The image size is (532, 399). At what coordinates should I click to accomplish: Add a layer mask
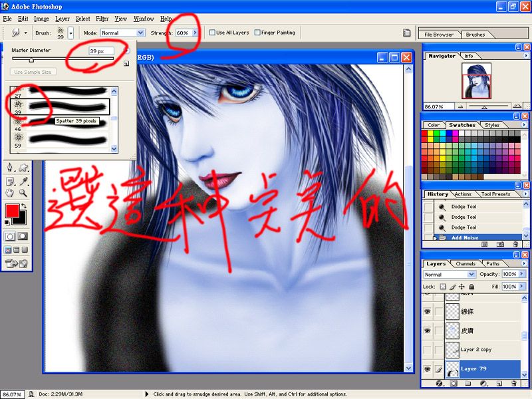(x=454, y=384)
